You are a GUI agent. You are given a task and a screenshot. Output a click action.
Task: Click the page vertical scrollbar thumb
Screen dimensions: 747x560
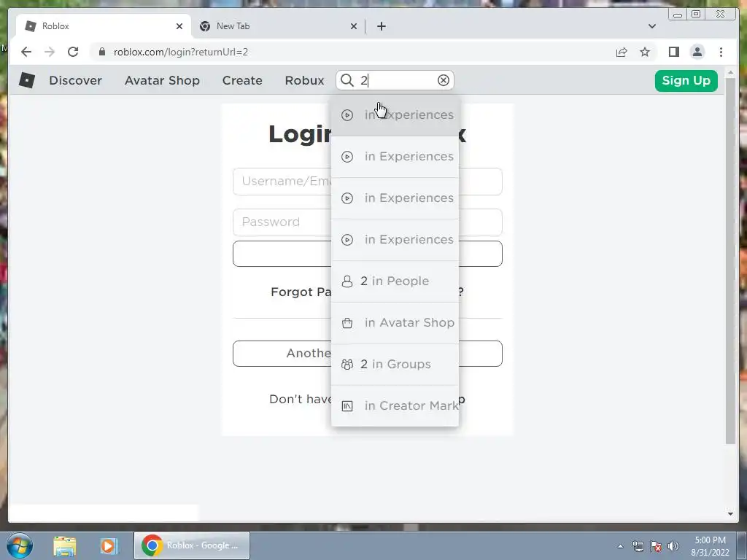[730, 261]
